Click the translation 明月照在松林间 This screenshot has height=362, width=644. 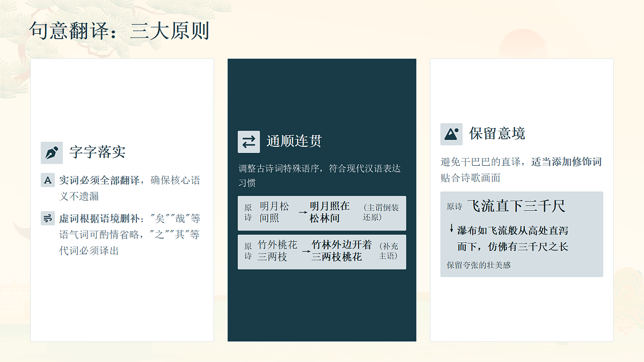point(330,212)
